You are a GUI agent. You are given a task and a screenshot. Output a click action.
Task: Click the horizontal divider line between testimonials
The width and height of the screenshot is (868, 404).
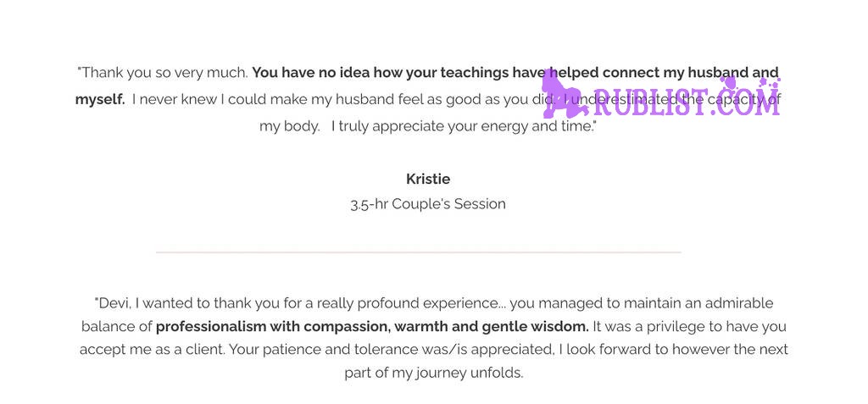point(419,252)
